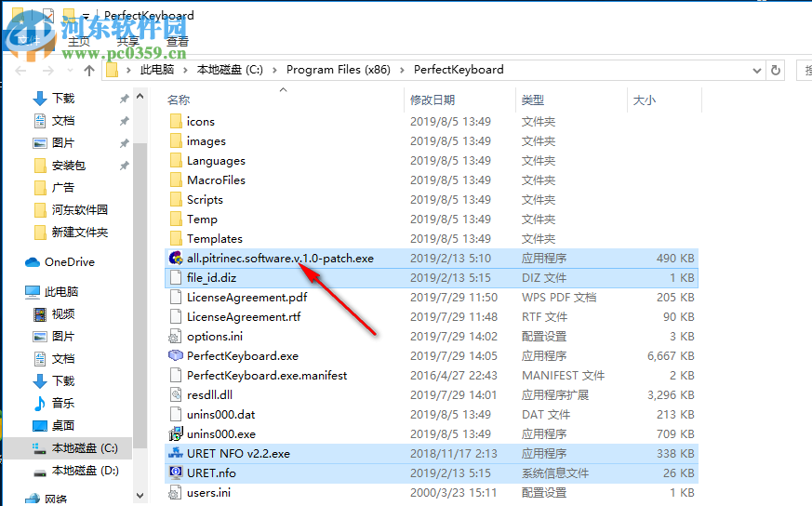
Task: Click the unins000.dat file icon
Action: 176,414
